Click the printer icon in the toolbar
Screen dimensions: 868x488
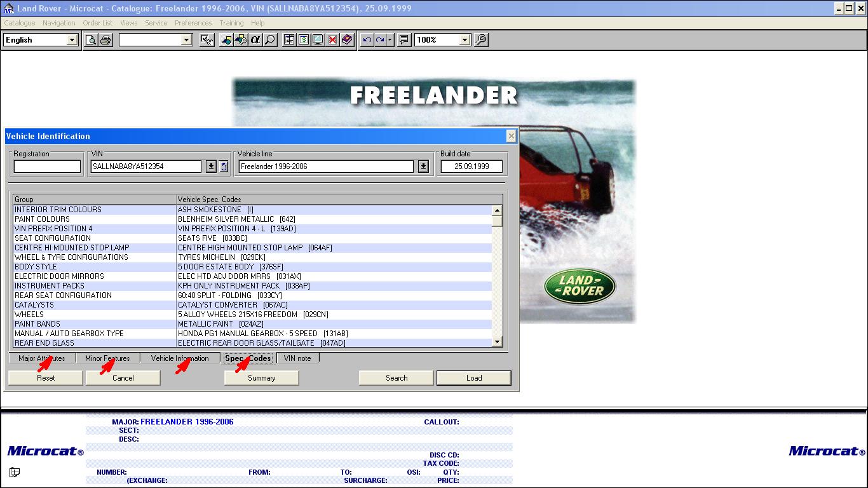pyautogui.click(x=105, y=40)
